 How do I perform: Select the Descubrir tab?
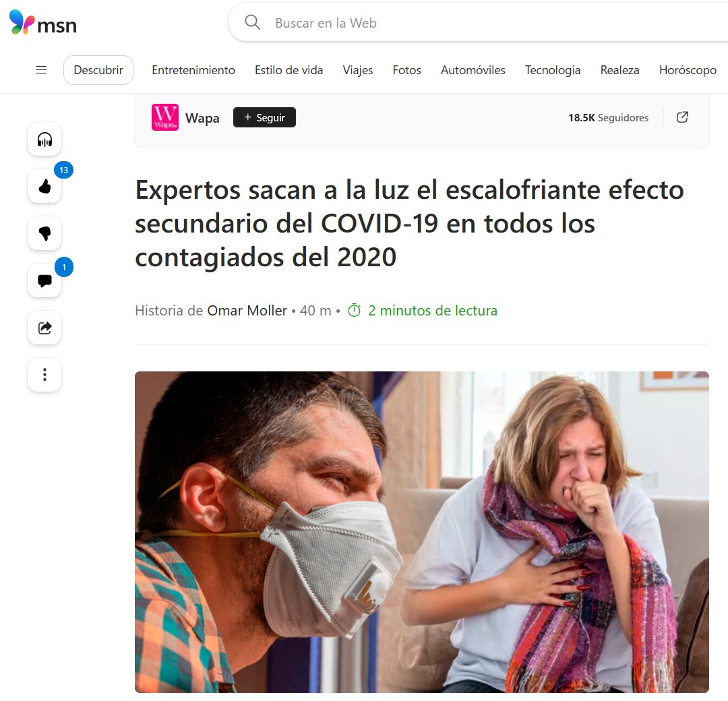[98, 70]
